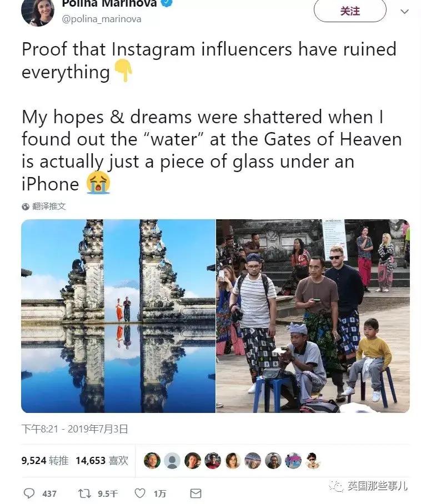Click the reply speech bubble icon
This screenshot has width=421, height=504.
pyautogui.click(x=29, y=493)
